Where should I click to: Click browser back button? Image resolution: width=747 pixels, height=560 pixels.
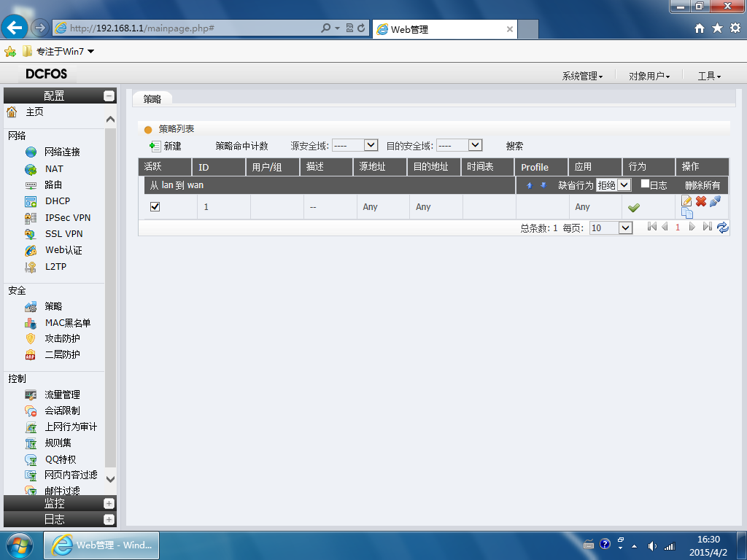click(x=15, y=28)
